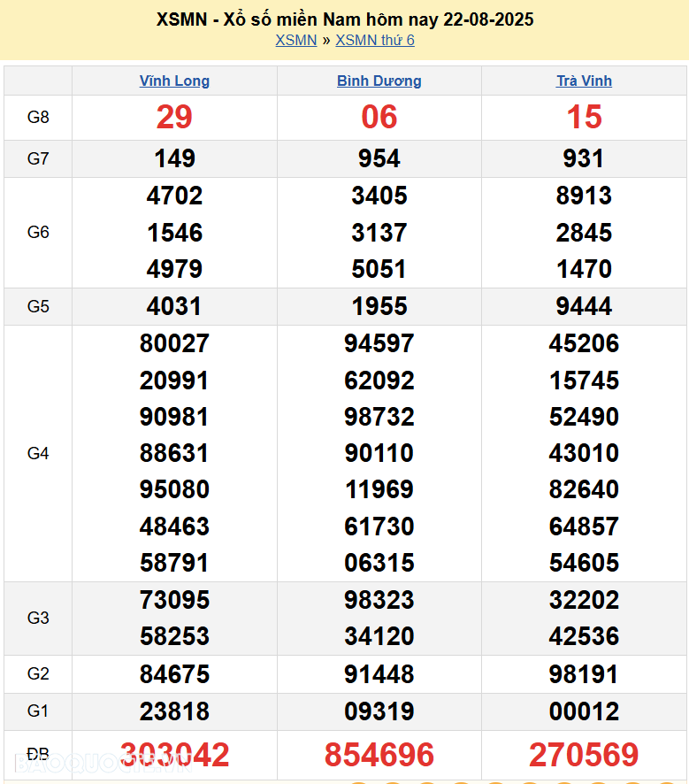Image resolution: width=689 pixels, height=784 pixels.
Task: Click Vĩnh Long G1 number 23818
Action: (174, 711)
